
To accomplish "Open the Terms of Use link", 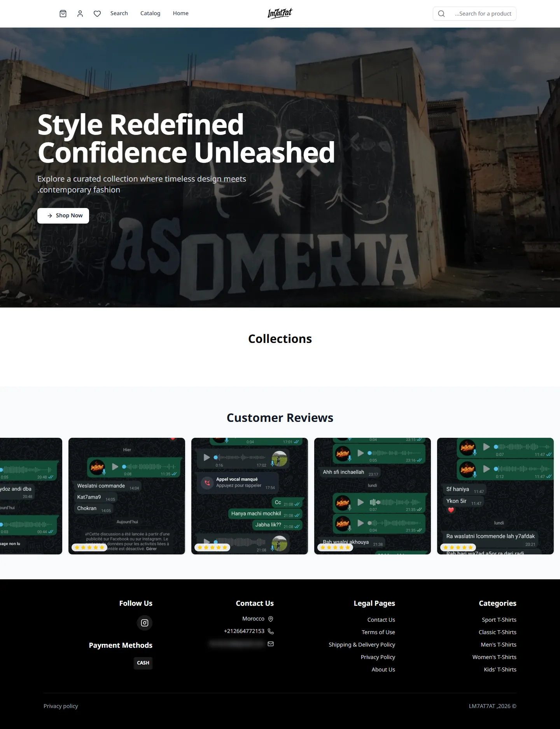I will tap(378, 632).
